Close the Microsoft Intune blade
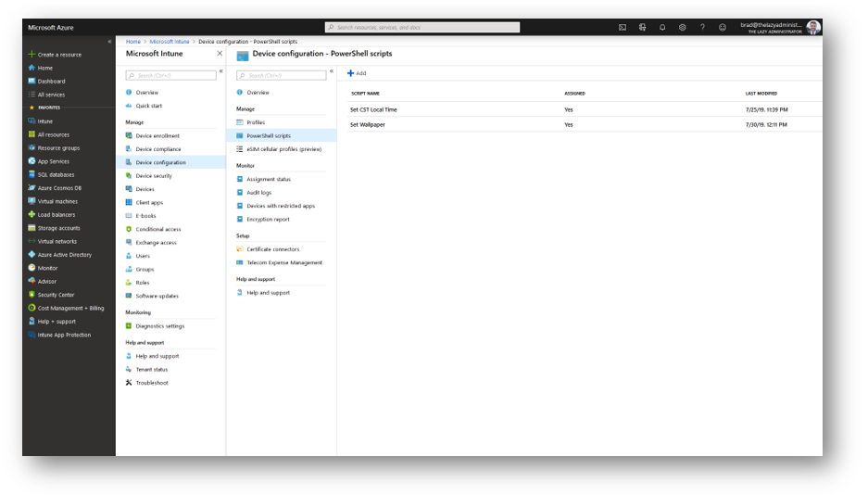 coord(220,54)
